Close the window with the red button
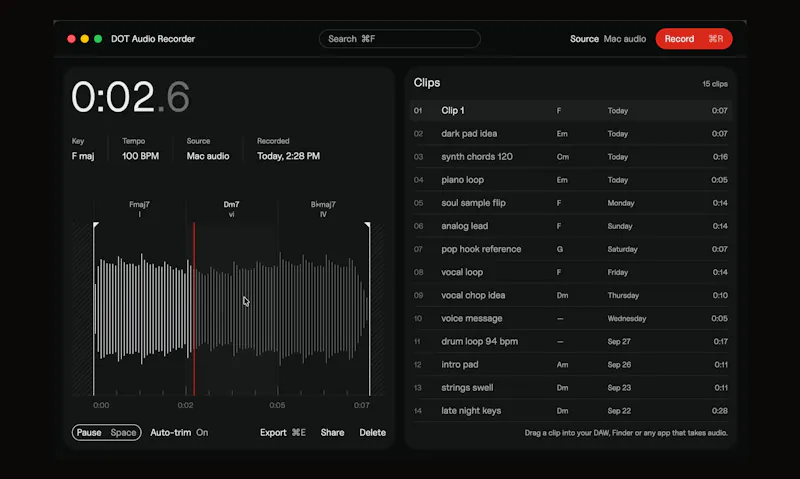 pos(71,39)
